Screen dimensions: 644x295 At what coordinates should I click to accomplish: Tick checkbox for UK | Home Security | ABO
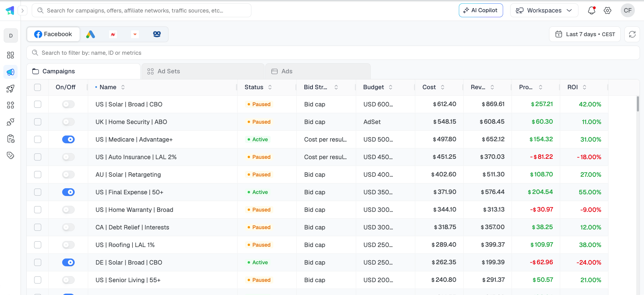pyautogui.click(x=38, y=122)
